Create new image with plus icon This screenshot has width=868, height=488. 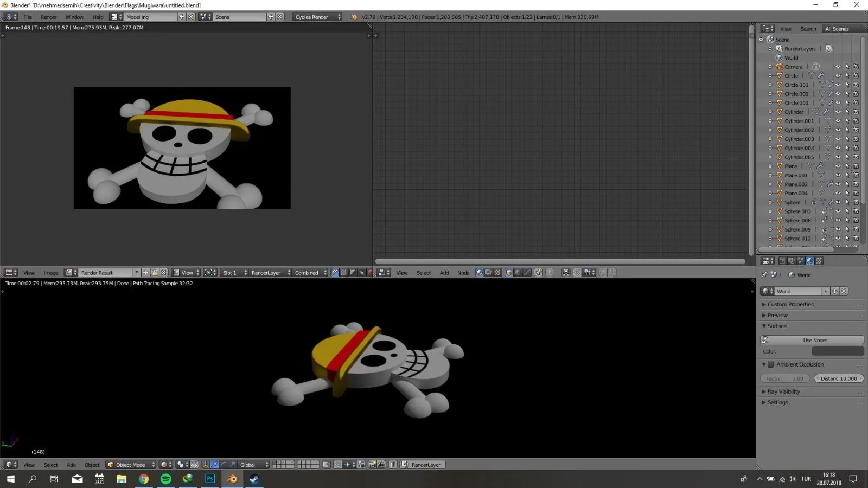tap(146, 273)
